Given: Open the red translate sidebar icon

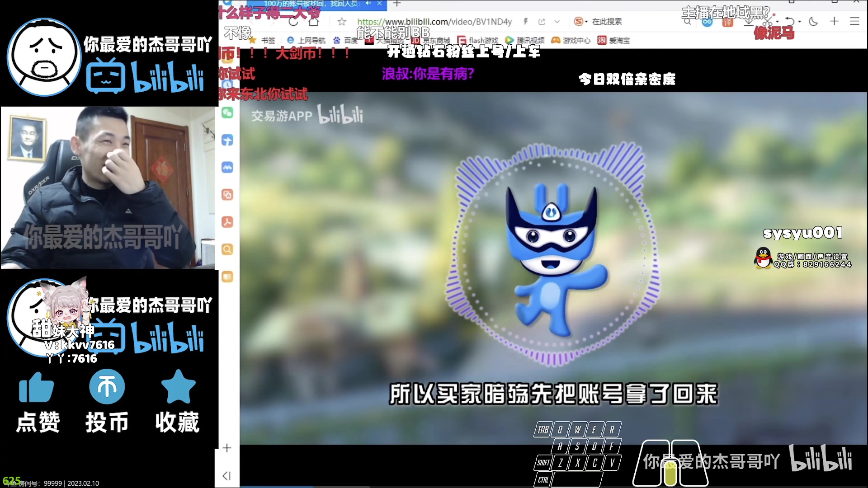Looking at the screenshot, I should (227, 195).
